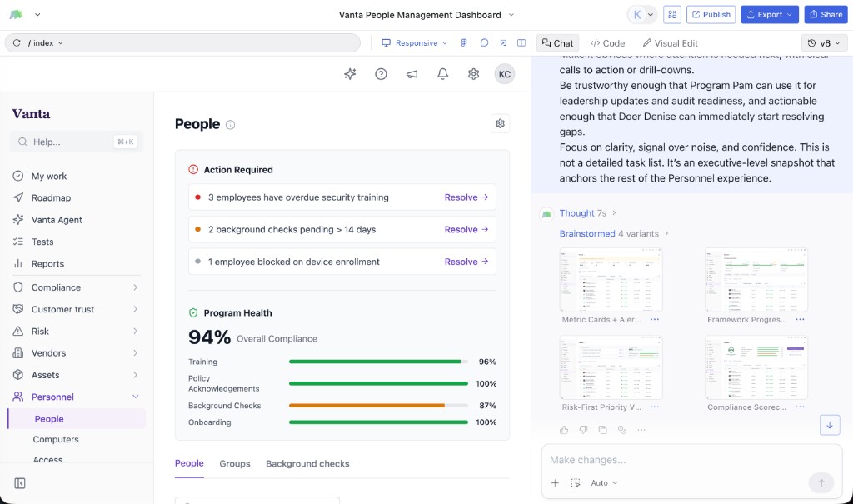Click the Background Checks progress bar
Image resolution: width=853 pixels, height=504 pixels.
click(x=378, y=406)
